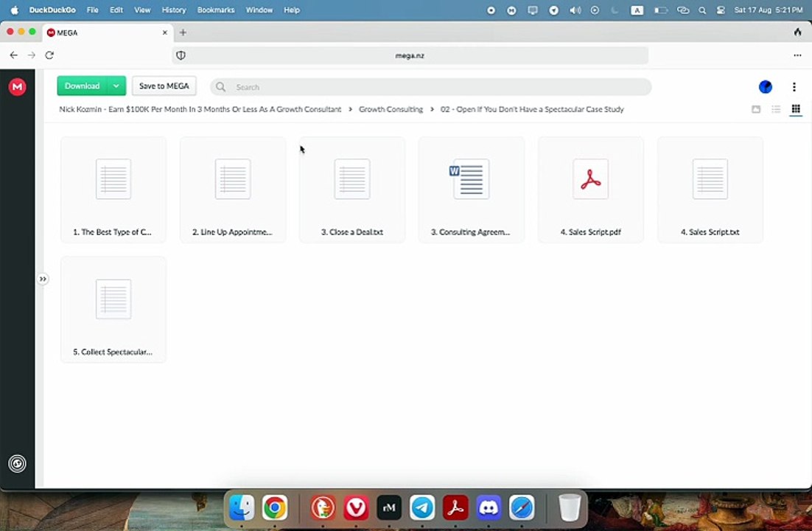Click the search magnifier icon
The width and height of the screenshot is (812, 531).
pyautogui.click(x=220, y=87)
